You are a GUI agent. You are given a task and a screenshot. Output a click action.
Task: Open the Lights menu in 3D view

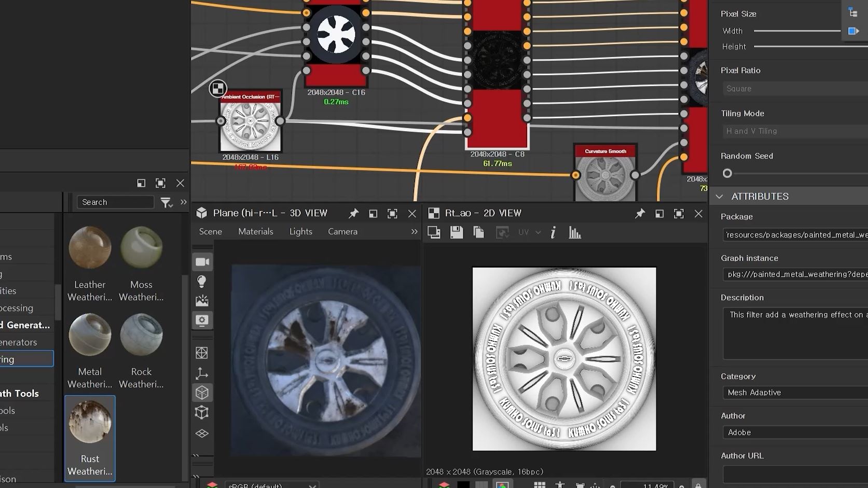pos(300,232)
